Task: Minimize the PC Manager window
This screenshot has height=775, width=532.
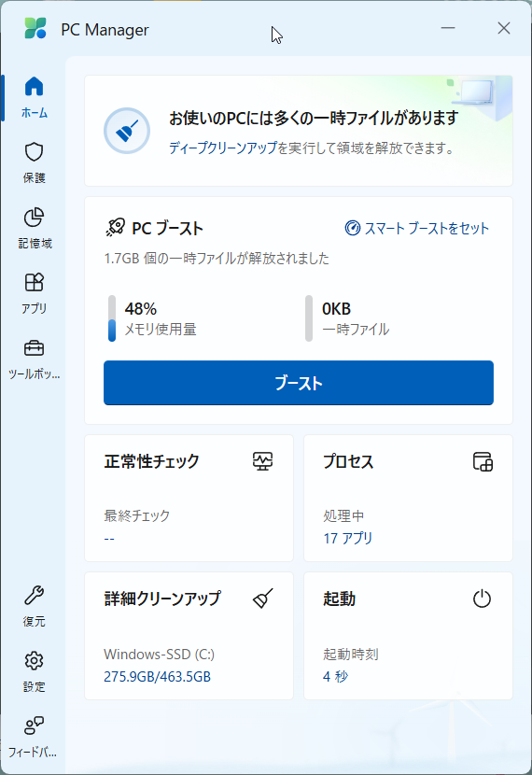Action: click(448, 28)
